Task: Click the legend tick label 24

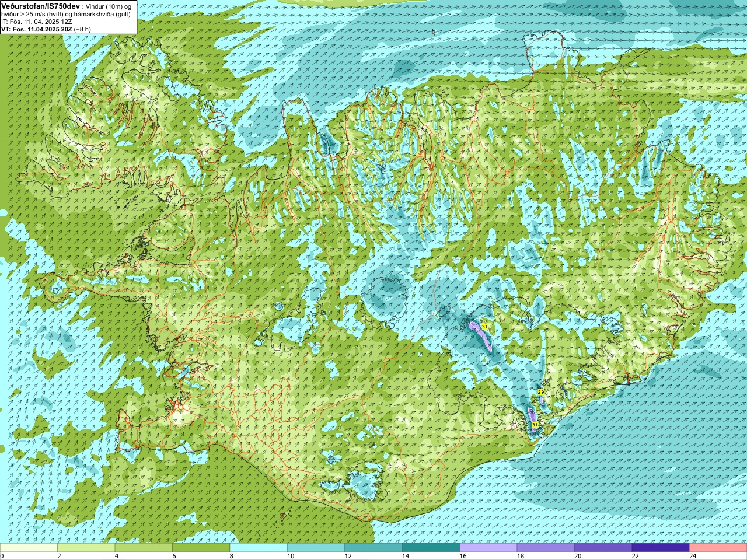Action: (693, 556)
